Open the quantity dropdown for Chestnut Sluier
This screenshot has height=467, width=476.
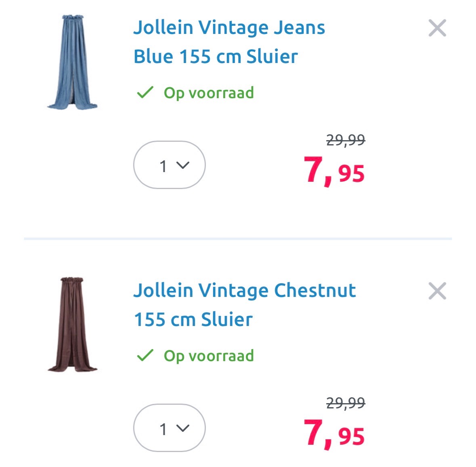click(x=170, y=428)
